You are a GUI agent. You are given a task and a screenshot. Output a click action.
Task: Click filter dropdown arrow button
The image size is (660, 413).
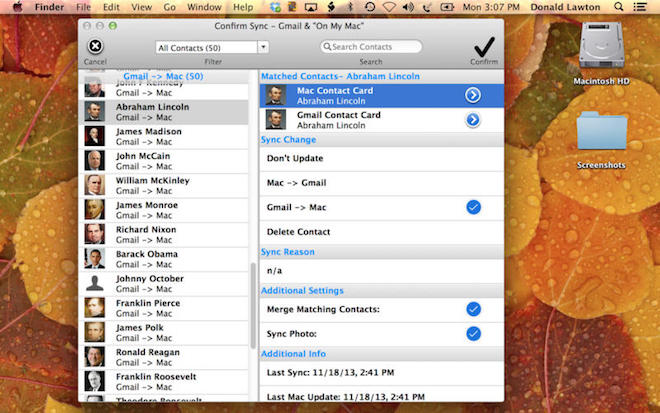click(263, 47)
